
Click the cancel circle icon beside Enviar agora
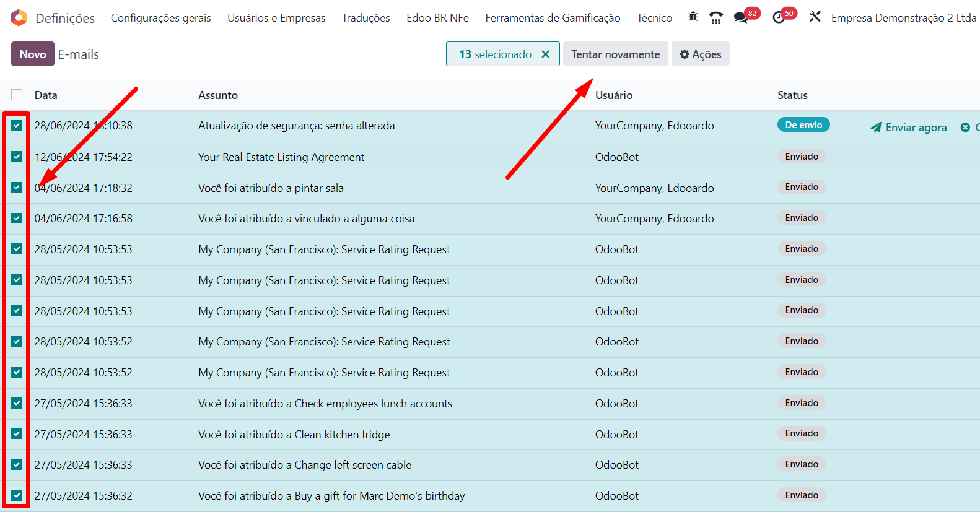click(x=965, y=128)
